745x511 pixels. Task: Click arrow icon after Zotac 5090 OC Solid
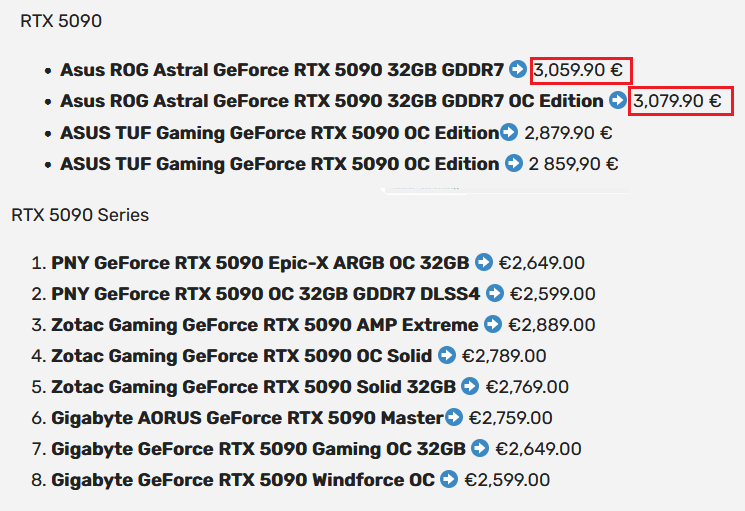coord(447,355)
